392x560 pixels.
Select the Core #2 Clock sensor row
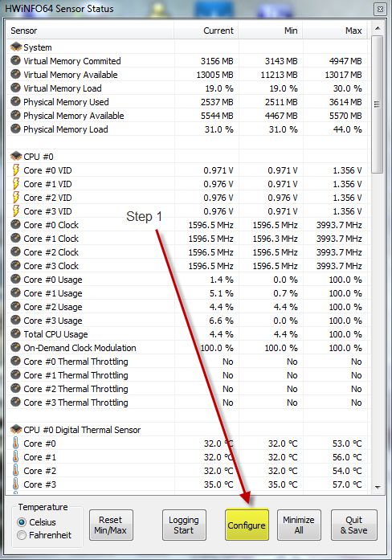(x=187, y=252)
